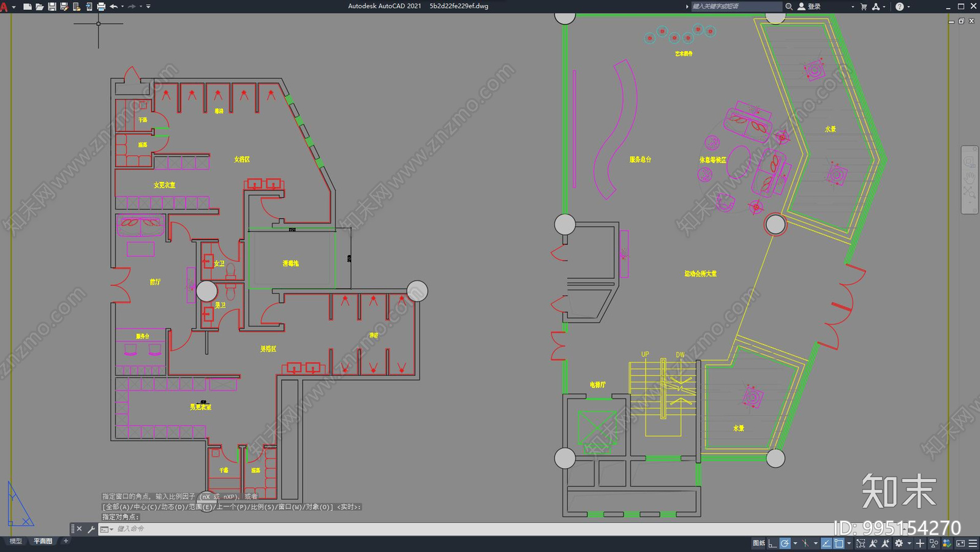Open isometric drafting plane dropdown
This screenshot has width=980, height=552.
tap(816, 543)
